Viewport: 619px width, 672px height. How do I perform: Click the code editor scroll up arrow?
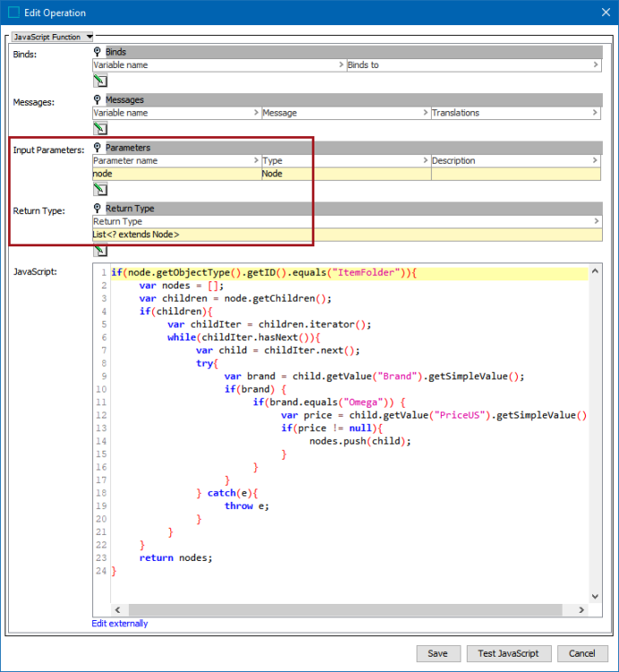pos(595,271)
